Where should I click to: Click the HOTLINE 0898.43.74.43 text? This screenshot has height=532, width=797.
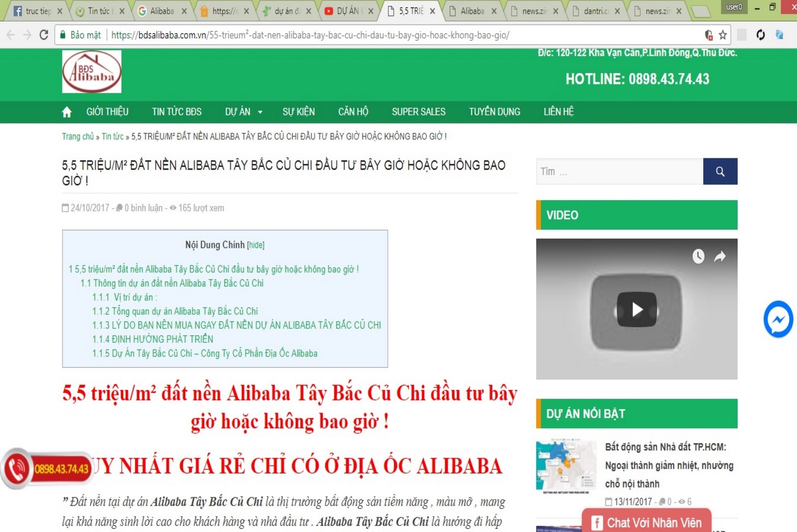pyautogui.click(x=637, y=79)
